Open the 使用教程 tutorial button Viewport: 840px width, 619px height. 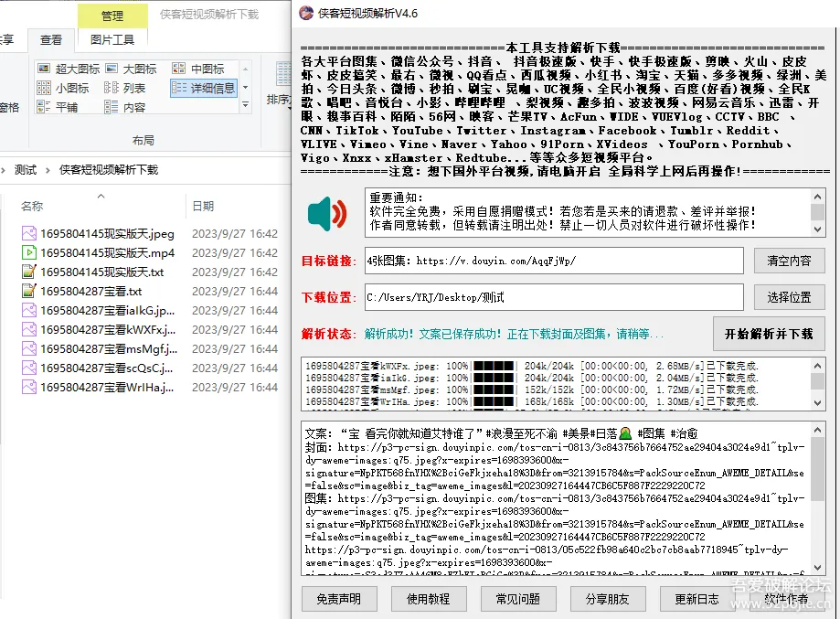(429, 599)
